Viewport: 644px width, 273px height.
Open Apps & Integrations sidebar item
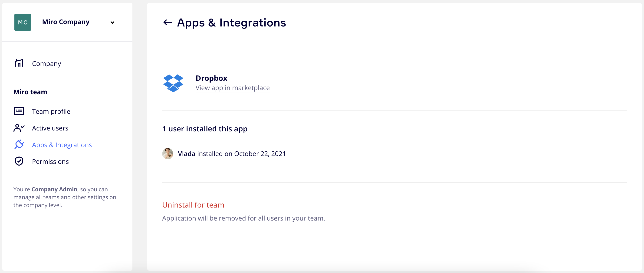tap(62, 145)
